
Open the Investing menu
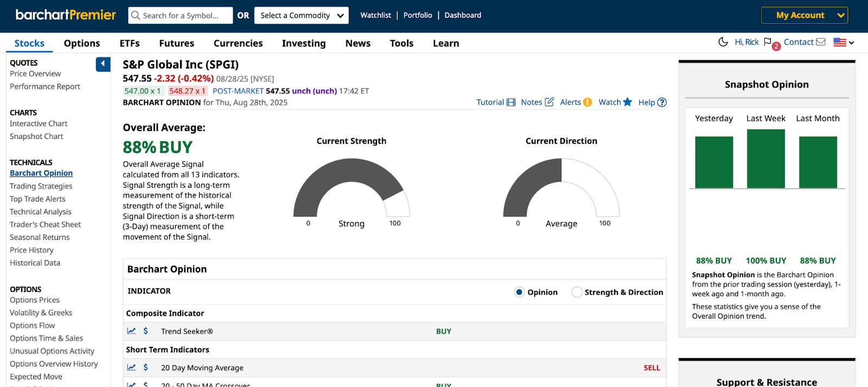(x=304, y=43)
